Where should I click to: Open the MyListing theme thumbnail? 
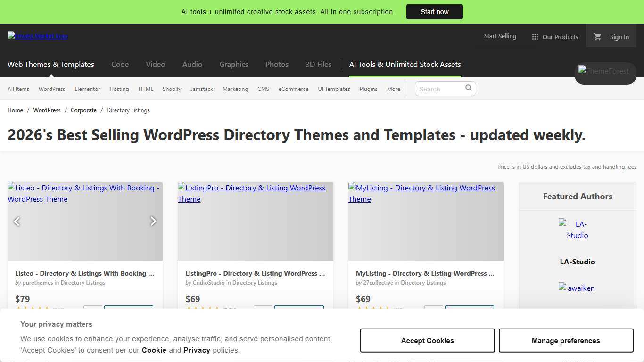point(425,221)
